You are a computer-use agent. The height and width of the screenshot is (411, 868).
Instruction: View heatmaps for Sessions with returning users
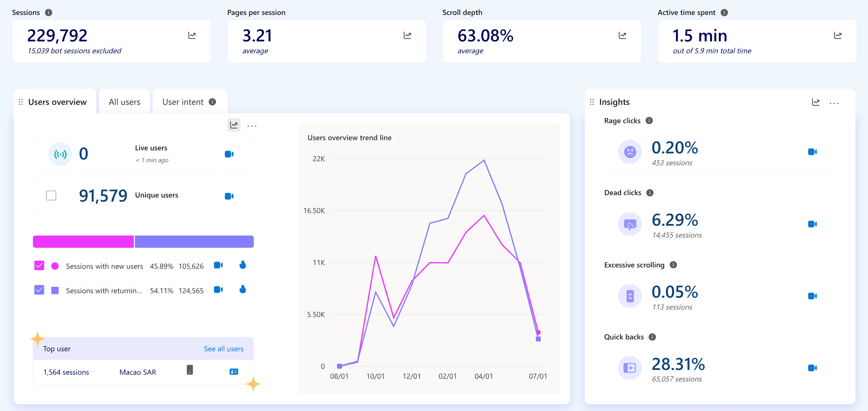243,289
